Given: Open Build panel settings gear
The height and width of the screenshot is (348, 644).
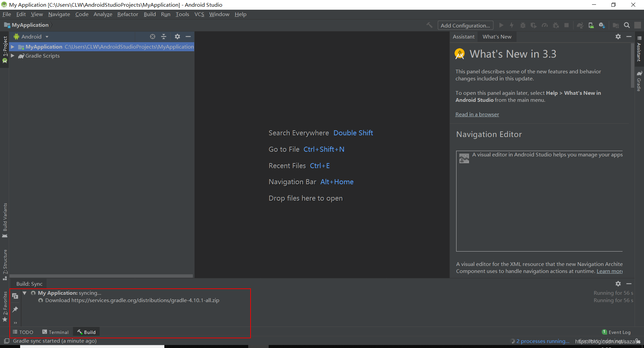Looking at the screenshot, I should pyautogui.click(x=618, y=284).
